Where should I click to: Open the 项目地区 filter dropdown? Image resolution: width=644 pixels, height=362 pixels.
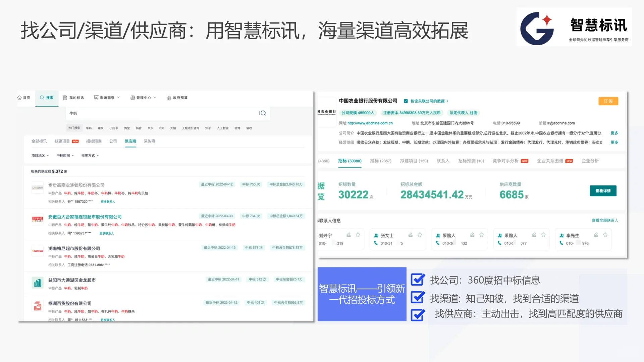(40, 156)
